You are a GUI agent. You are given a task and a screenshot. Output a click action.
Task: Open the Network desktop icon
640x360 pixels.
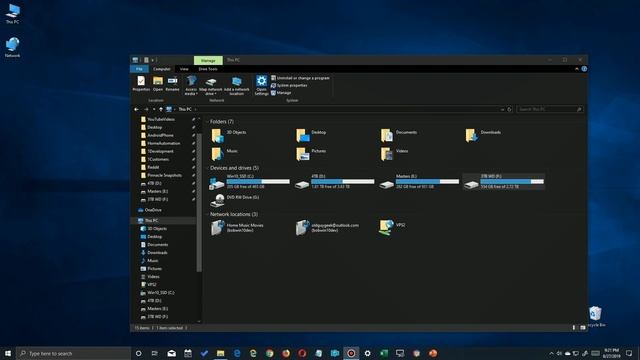coord(13,48)
